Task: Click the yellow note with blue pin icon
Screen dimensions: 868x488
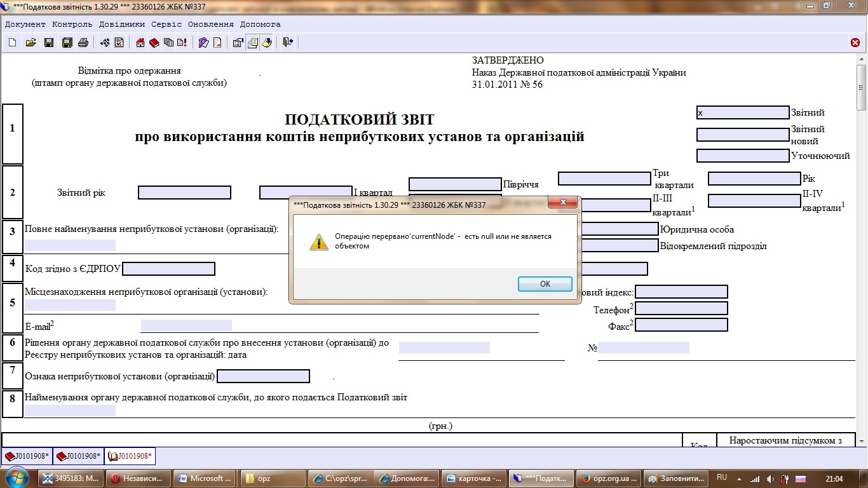Action: tap(267, 43)
